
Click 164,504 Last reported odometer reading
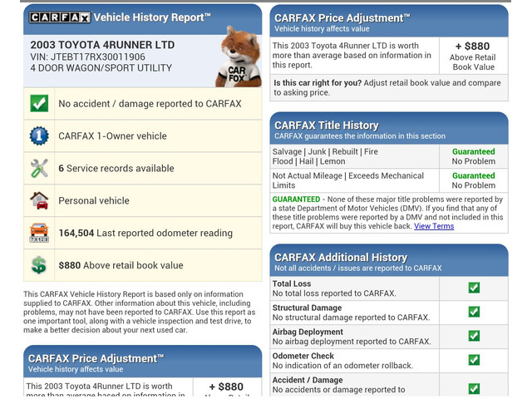146,233
